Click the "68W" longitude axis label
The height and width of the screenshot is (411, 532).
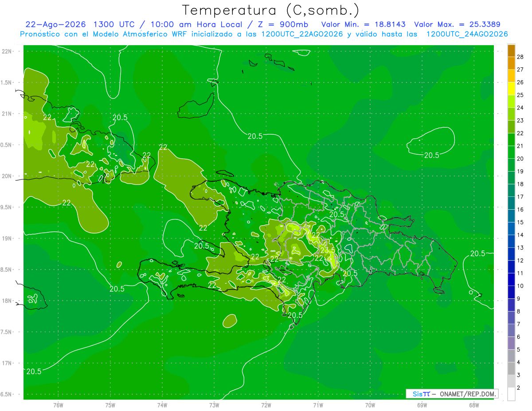(x=474, y=405)
